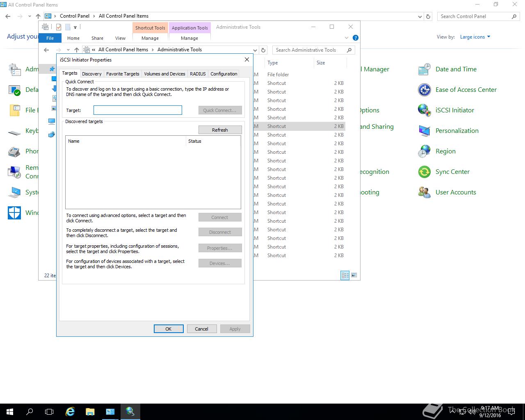Go back in Administrative Tools window

click(x=46, y=50)
